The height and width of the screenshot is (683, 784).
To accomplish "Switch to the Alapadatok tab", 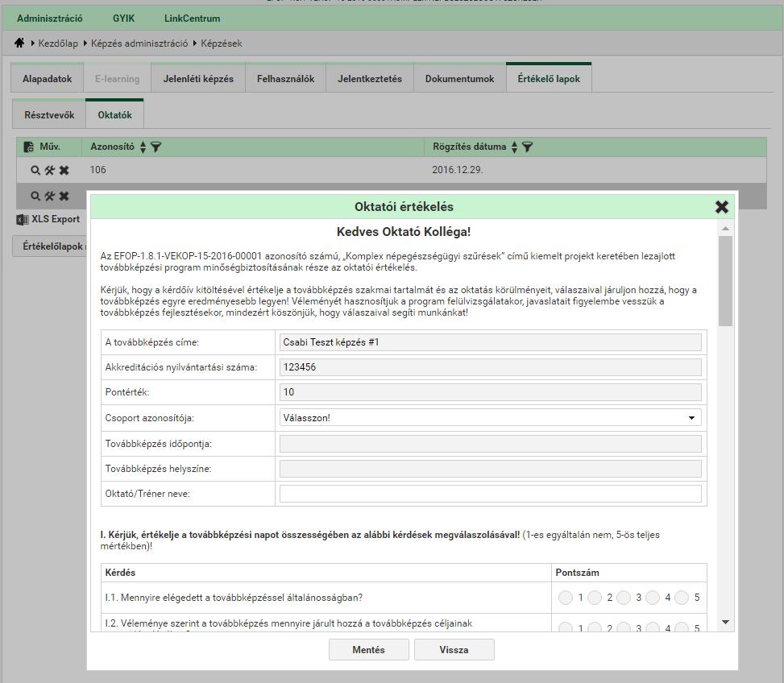I will (x=47, y=78).
